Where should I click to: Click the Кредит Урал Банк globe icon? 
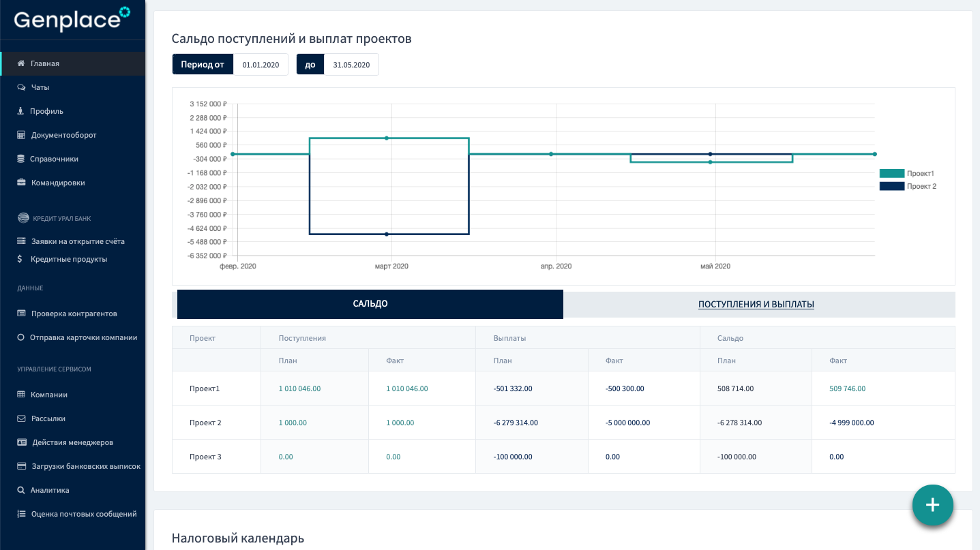tap(23, 218)
